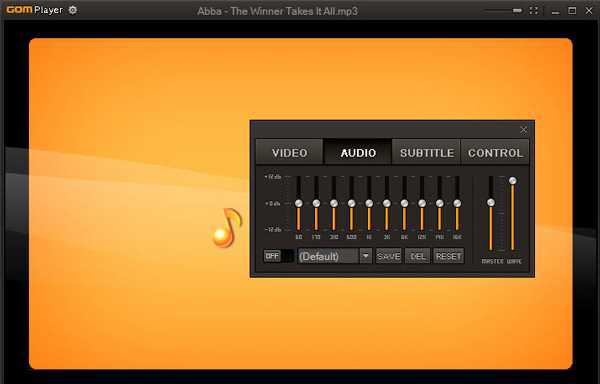Click the WAVE volume slider knob
Viewport: 600px width, 384px height.
pos(512,181)
